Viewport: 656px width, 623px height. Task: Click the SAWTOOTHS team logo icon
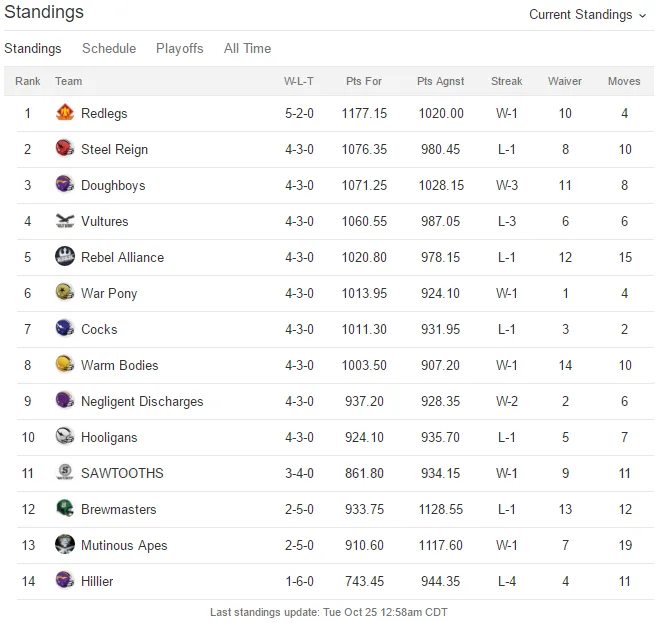(x=65, y=472)
